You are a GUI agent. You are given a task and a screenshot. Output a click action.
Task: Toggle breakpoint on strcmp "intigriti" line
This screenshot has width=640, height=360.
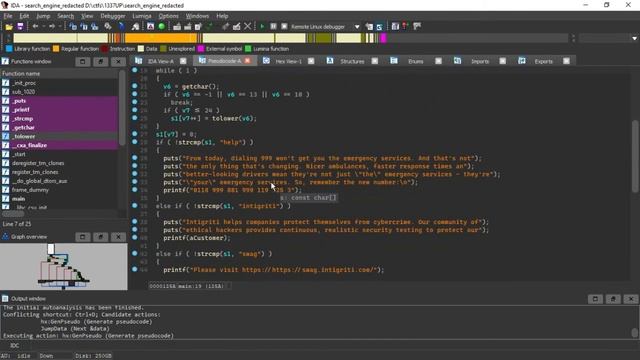click(135, 206)
